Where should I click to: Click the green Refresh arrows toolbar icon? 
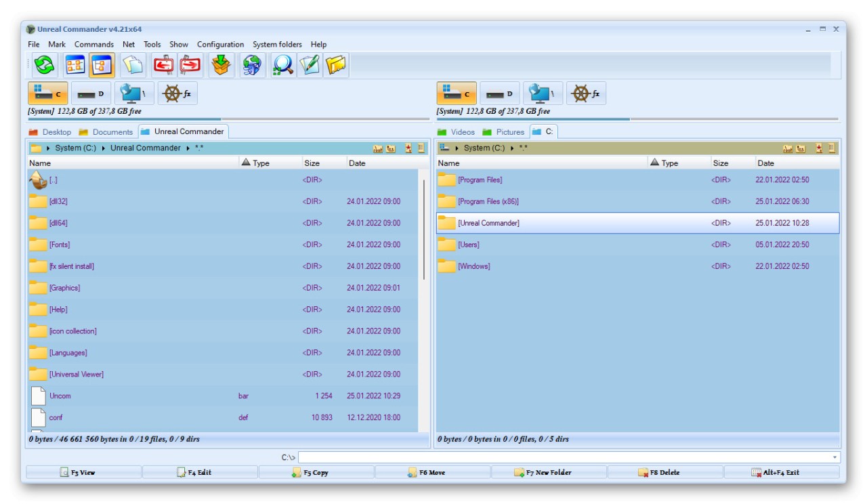click(x=44, y=65)
